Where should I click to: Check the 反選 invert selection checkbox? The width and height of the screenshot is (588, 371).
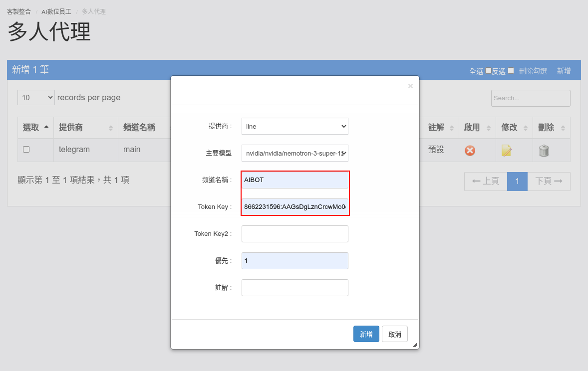tap(511, 70)
